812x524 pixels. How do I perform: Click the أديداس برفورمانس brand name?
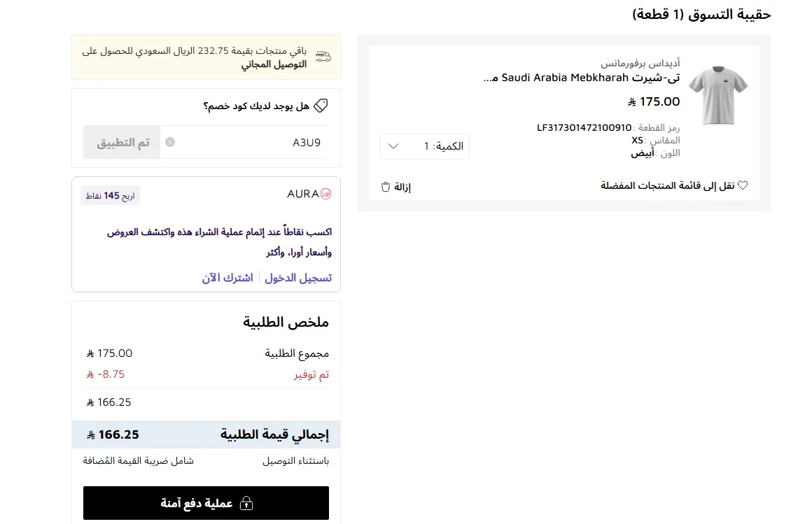[x=640, y=63]
